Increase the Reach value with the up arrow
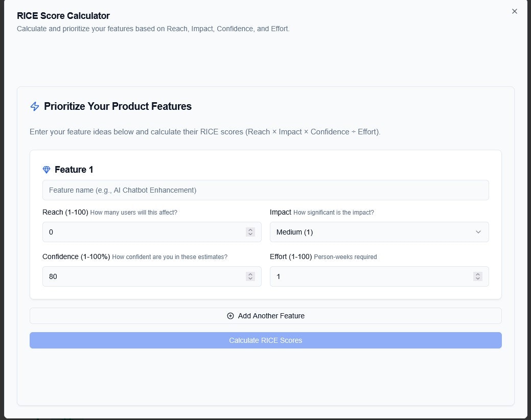531x420 pixels. pos(250,230)
